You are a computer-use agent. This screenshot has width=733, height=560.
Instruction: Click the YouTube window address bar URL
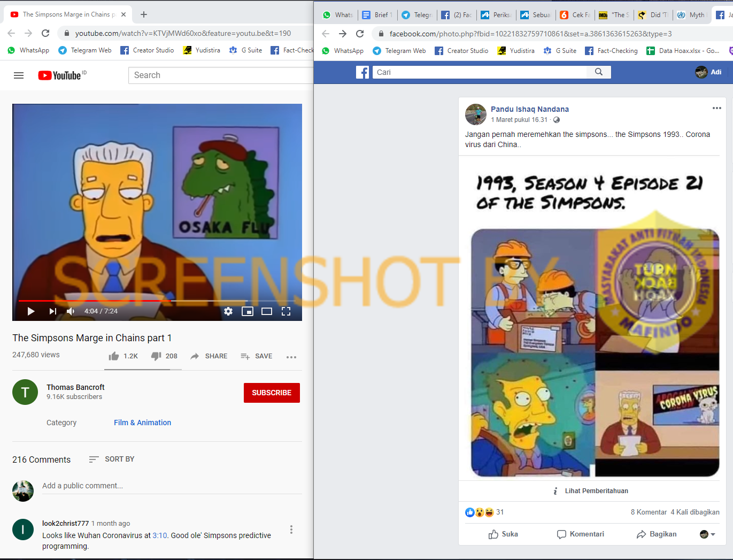(x=183, y=33)
